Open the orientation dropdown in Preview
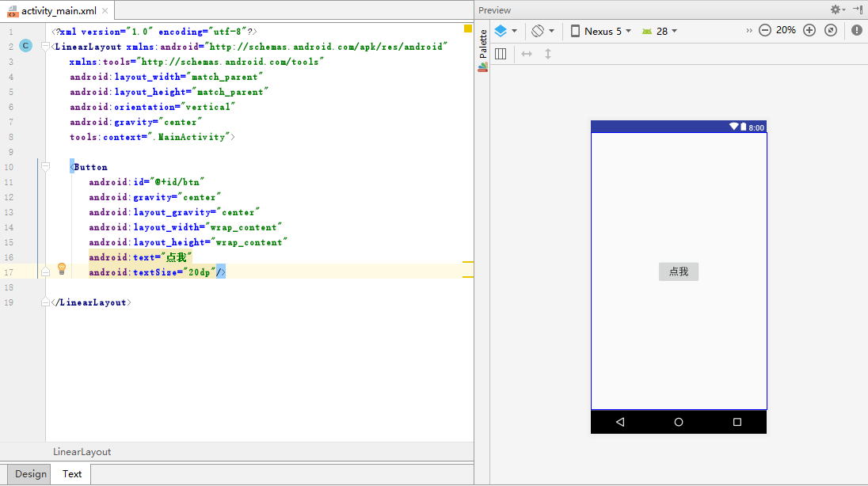The width and height of the screenshot is (868, 486). coord(542,31)
